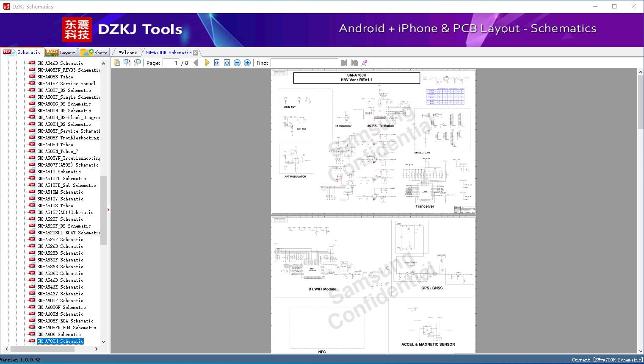Click the rotate clockwise toolbar icon
The image size is (644, 364).
(x=137, y=63)
